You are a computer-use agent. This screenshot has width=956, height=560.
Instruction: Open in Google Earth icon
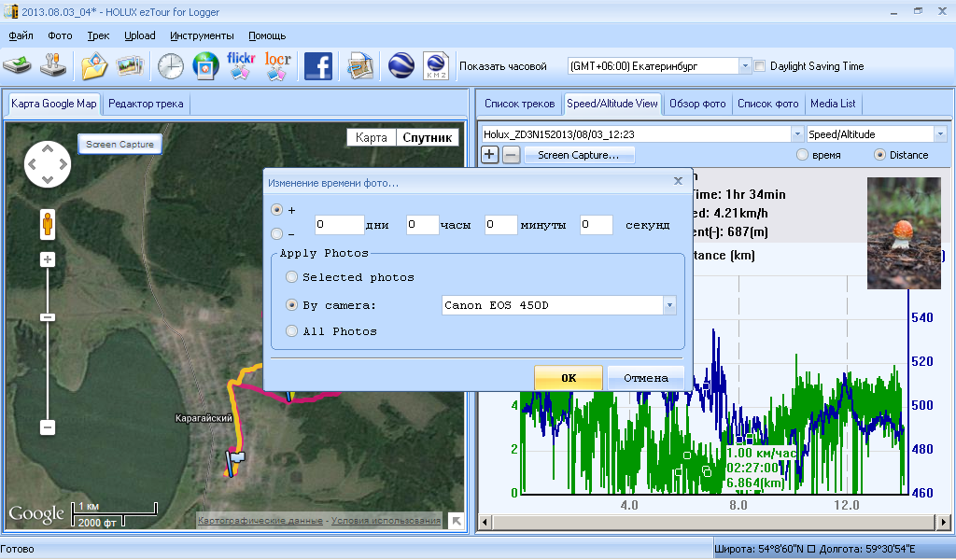401,66
